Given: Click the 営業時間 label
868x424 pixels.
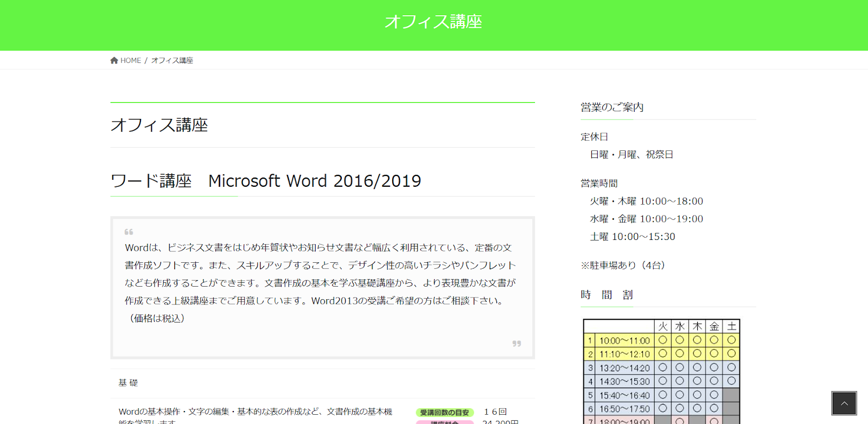Looking at the screenshot, I should pyautogui.click(x=599, y=183).
